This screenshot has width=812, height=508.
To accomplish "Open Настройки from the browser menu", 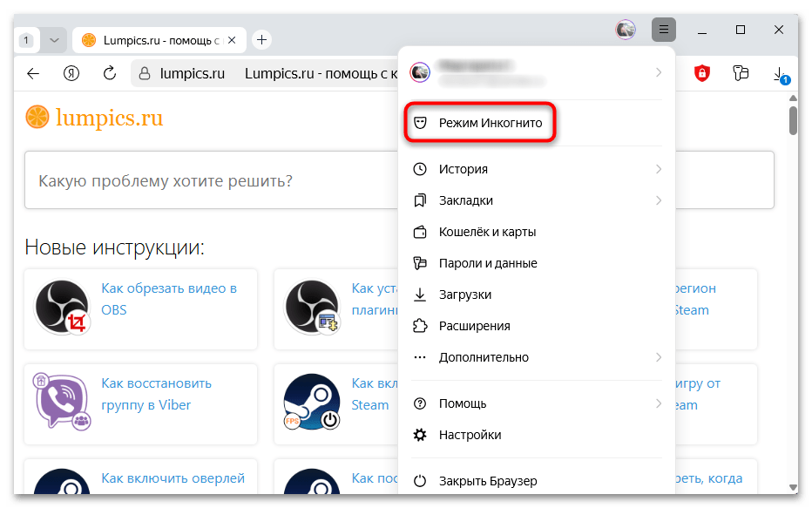I will tap(471, 434).
